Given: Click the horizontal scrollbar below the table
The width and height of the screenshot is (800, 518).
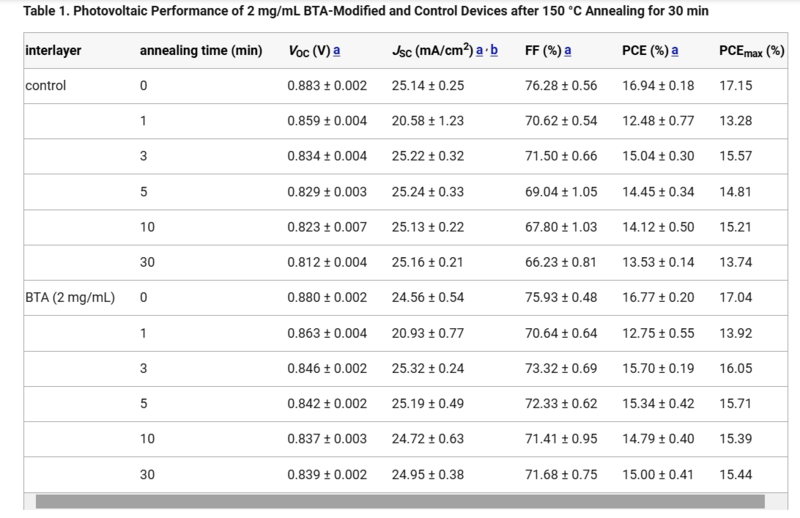Looking at the screenshot, I should click(x=400, y=500).
